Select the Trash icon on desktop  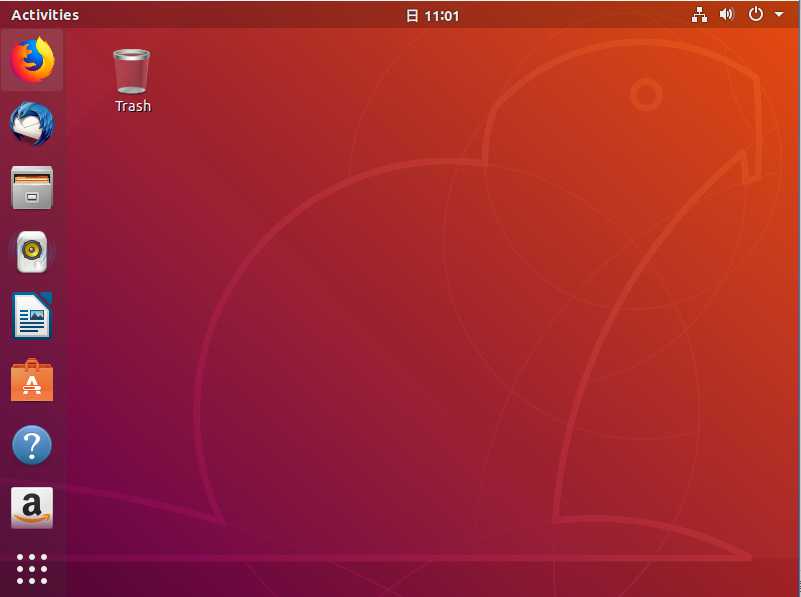pyautogui.click(x=132, y=71)
